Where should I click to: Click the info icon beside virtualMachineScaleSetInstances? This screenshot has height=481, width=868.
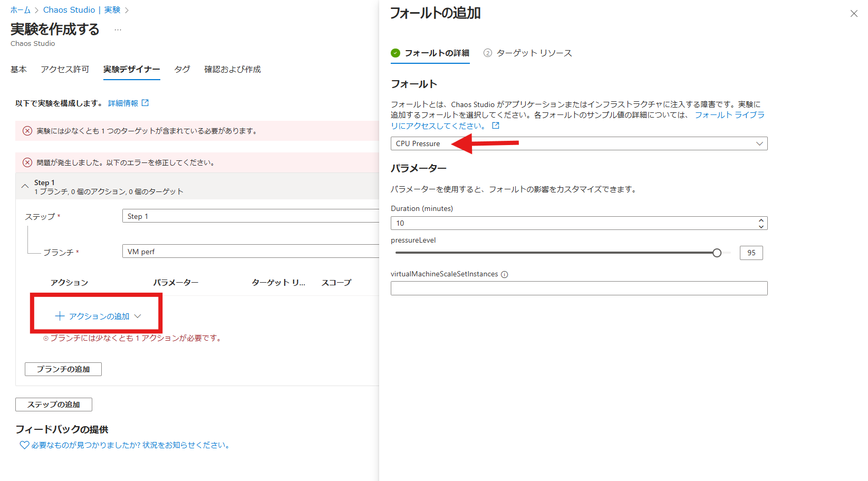504,274
